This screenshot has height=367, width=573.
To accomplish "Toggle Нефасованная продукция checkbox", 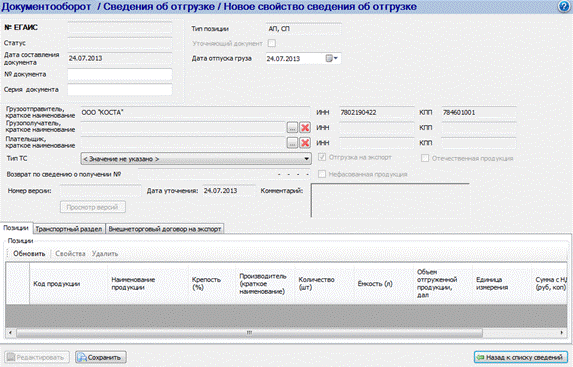I will pyautogui.click(x=322, y=174).
